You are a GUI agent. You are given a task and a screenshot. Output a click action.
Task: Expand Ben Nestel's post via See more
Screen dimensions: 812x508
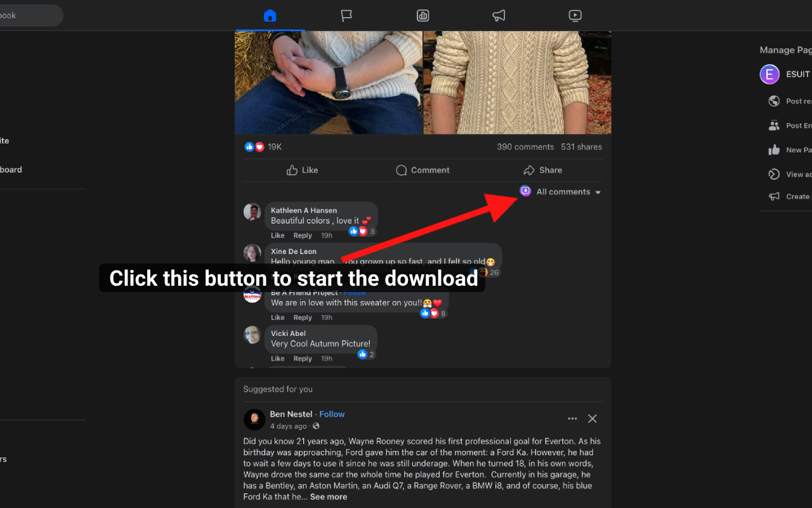coord(329,497)
